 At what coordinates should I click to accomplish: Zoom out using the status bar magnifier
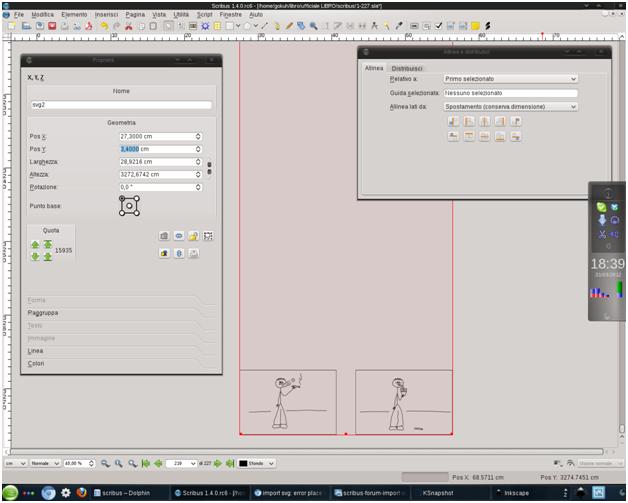click(105, 463)
